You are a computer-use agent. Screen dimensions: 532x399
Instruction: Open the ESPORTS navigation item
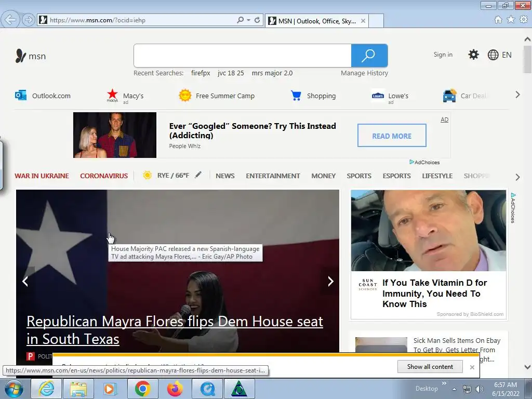(x=396, y=176)
